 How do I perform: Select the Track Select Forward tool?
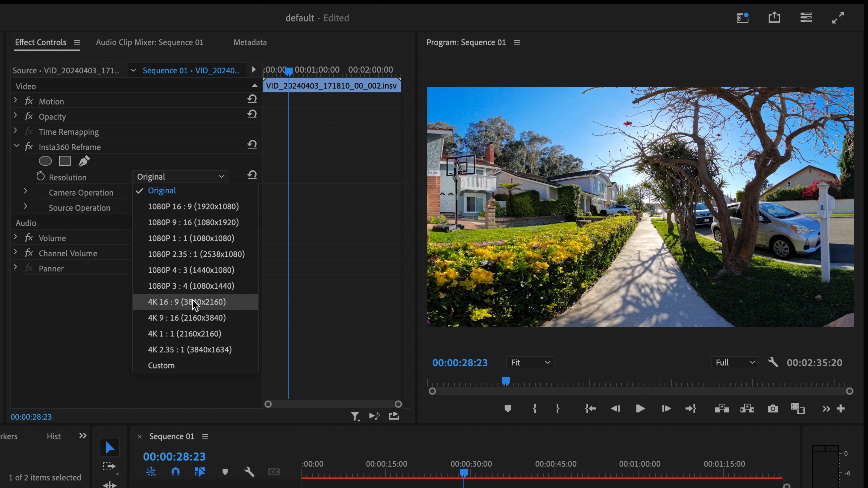[109, 467]
